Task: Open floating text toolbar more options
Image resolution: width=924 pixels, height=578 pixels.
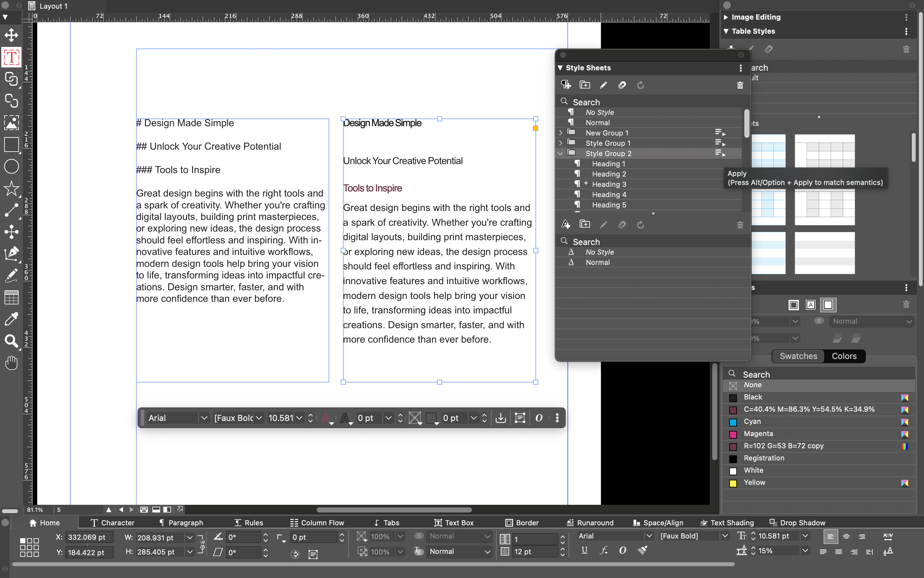Action: (x=558, y=418)
